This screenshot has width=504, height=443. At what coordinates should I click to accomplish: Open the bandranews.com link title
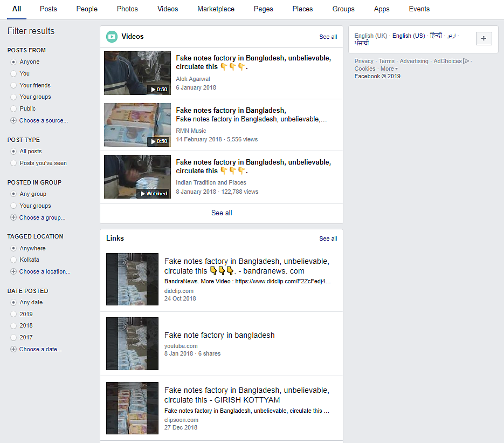pyautogui.click(x=247, y=266)
